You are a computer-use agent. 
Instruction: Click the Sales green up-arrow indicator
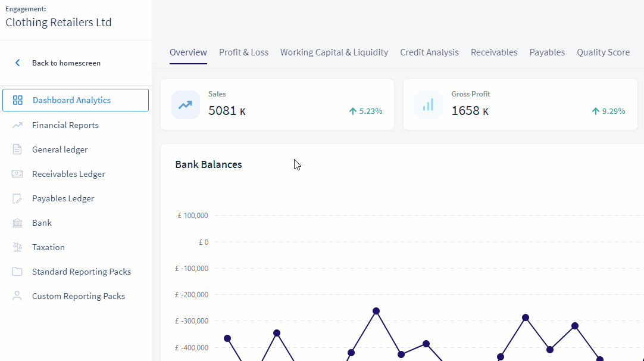(352, 111)
